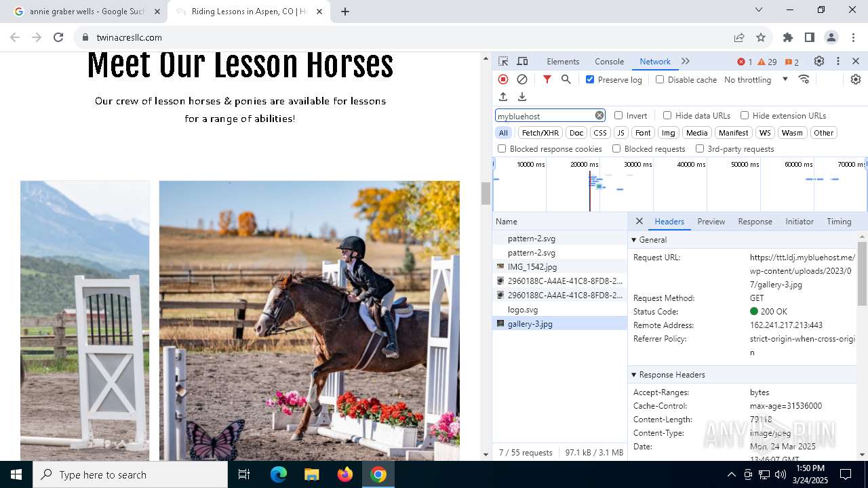
Task: Open network conditions wifi icon
Action: (x=804, y=79)
